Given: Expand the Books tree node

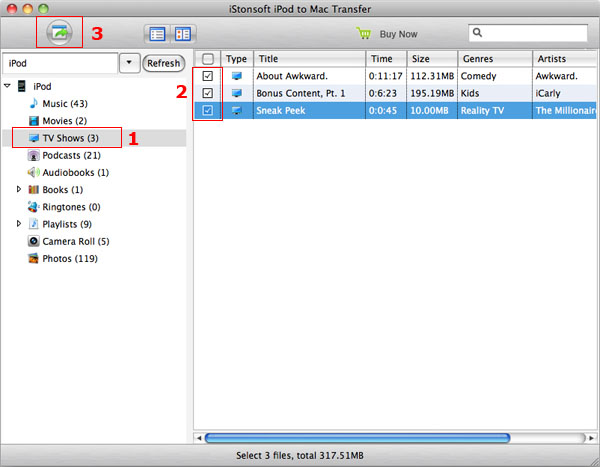Looking at the screenshot, I should (x=18, y=189).
